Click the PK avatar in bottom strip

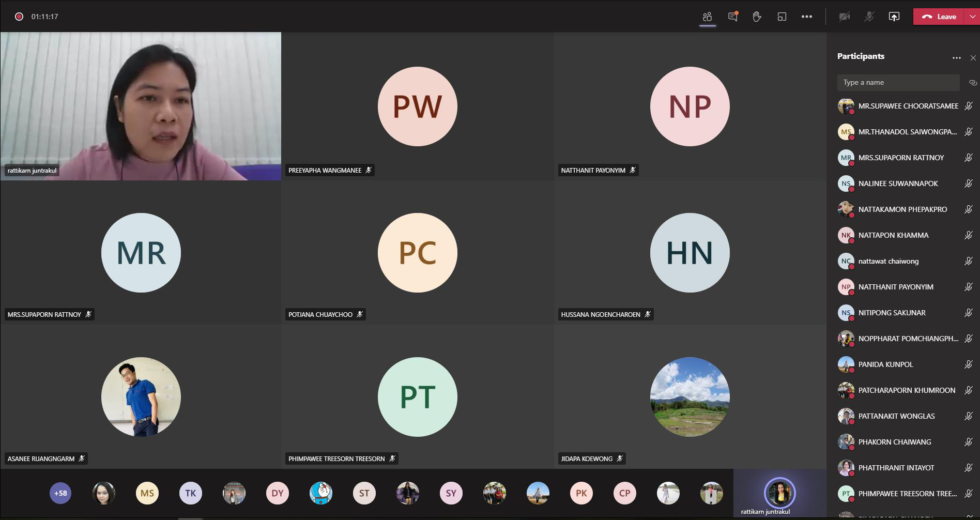[581, 493]
